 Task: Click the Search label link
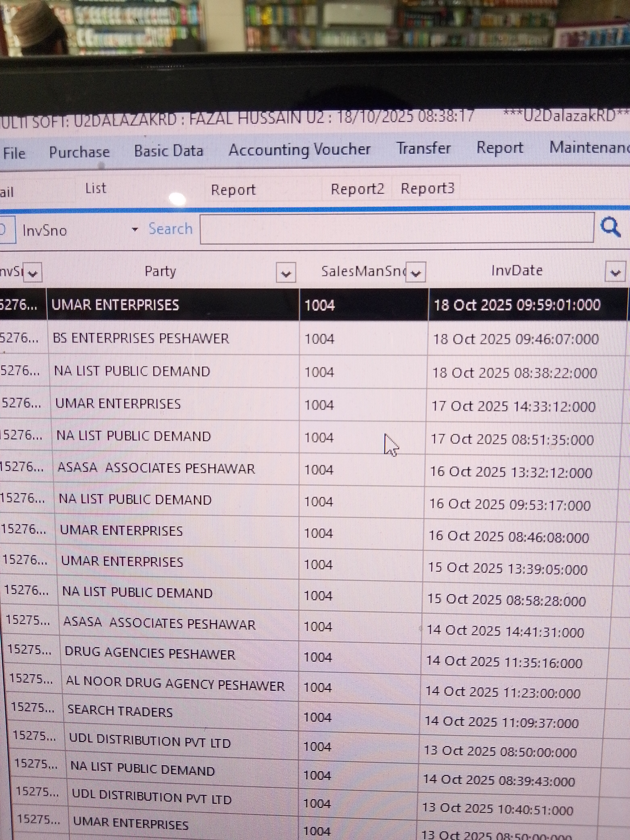[x=170, y=229]
